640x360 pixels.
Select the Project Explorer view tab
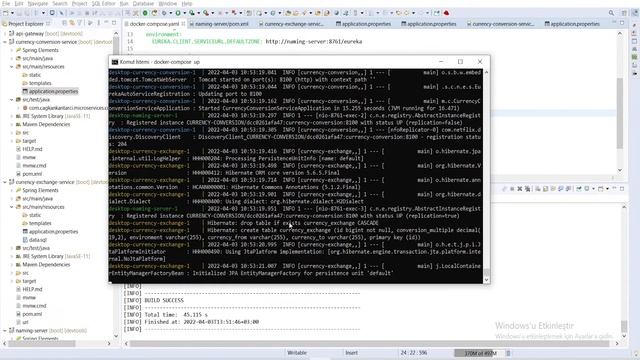click(25, 24)
